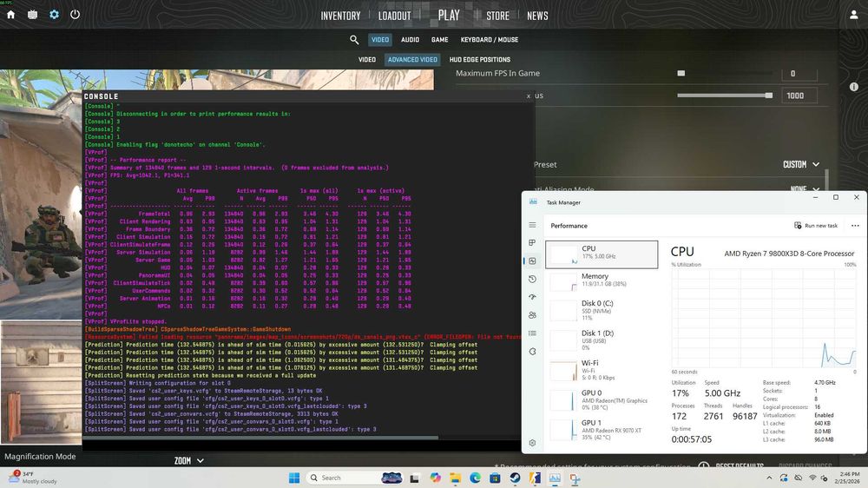Open the Processes page in Task Manager sidebar
The image size is (868, 488).
coord(532,242)
